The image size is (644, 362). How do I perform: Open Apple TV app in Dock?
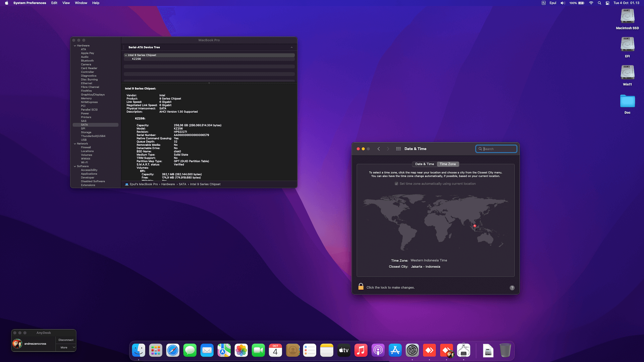pos(344,350)
